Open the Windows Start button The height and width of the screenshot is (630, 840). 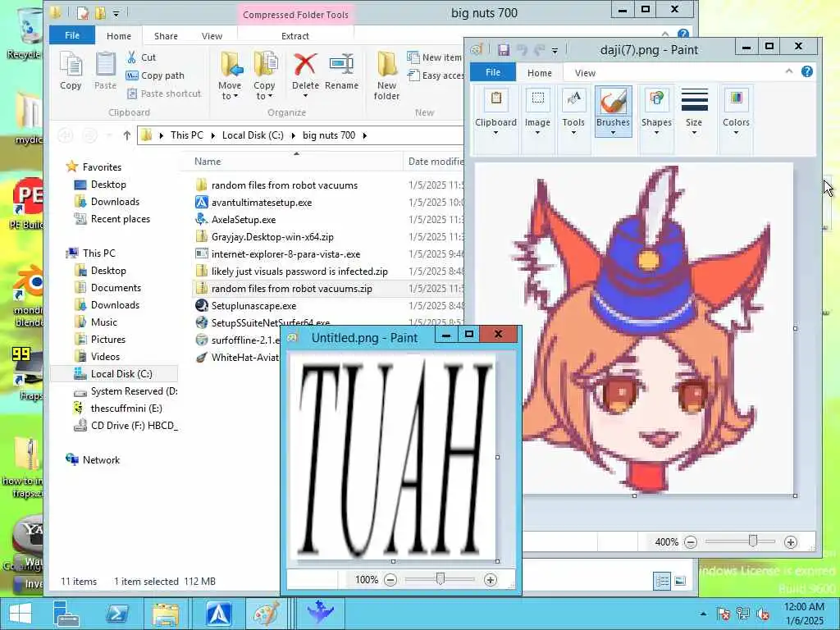(21, 614)
